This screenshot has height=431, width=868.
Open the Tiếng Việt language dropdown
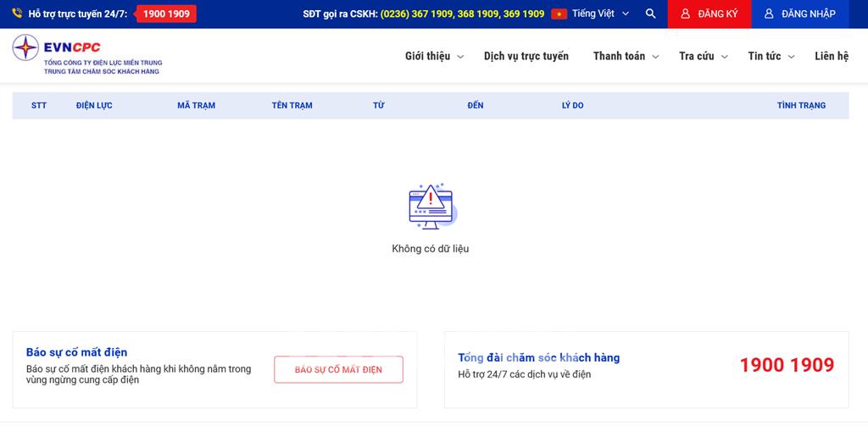[x=601, y=14]
